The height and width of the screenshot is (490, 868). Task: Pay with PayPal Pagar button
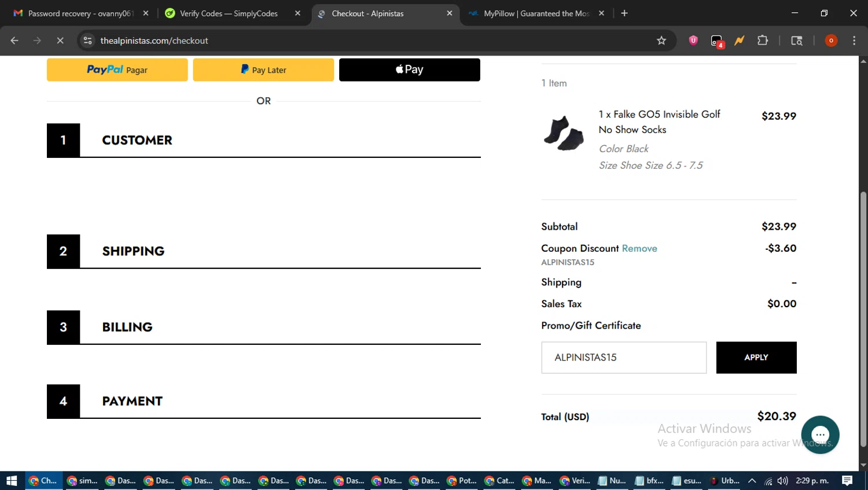pyautogui.click(x=117, y=69)
